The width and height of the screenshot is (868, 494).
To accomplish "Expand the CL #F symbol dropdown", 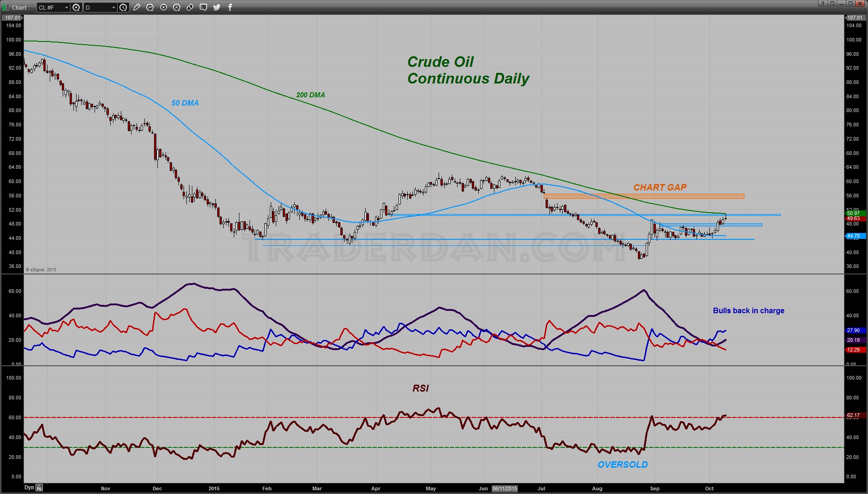I will coord(66,7).
